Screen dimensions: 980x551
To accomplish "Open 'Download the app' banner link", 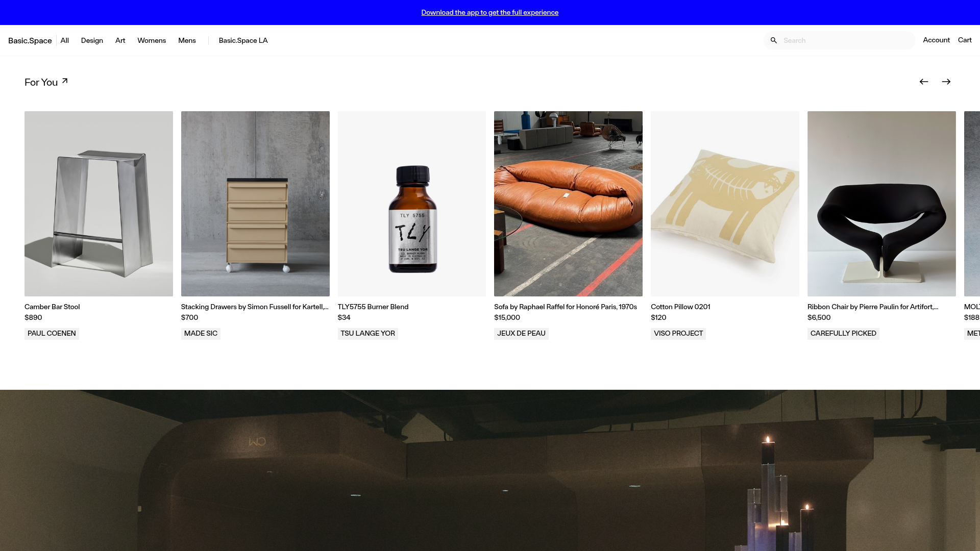I will [x=489, y=12].
